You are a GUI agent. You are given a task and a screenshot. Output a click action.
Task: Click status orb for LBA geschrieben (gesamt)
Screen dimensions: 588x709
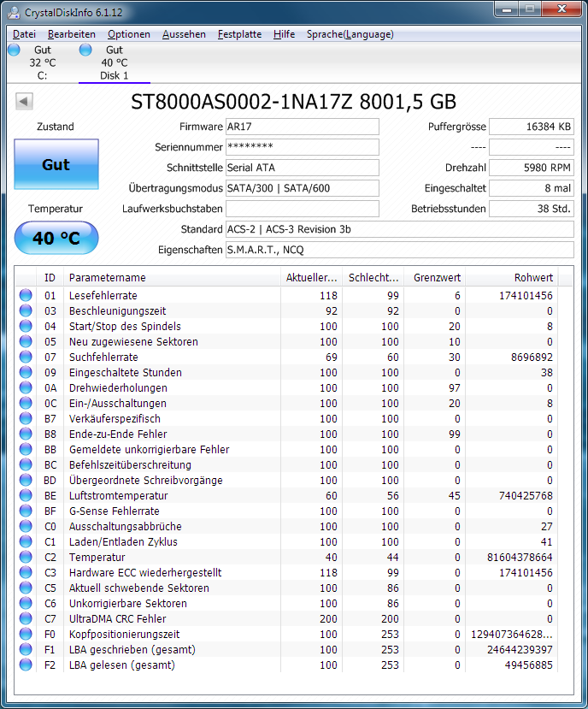tap(26, 649)
